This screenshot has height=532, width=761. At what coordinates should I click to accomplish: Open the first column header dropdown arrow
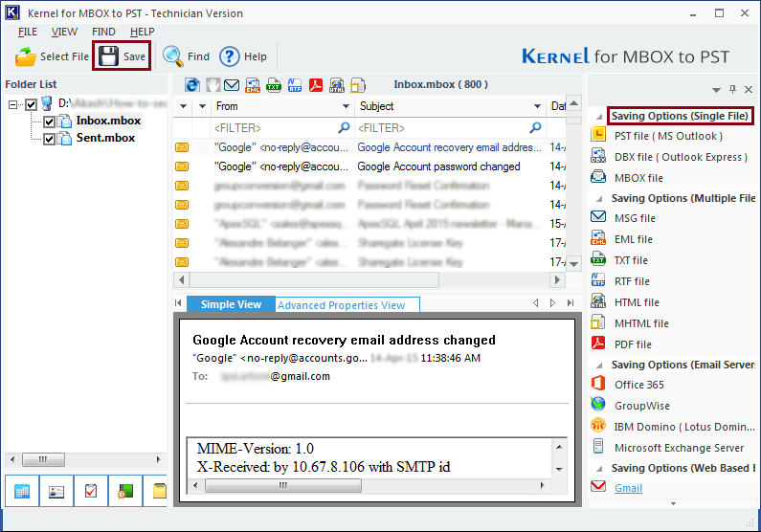tap(183, 106)
